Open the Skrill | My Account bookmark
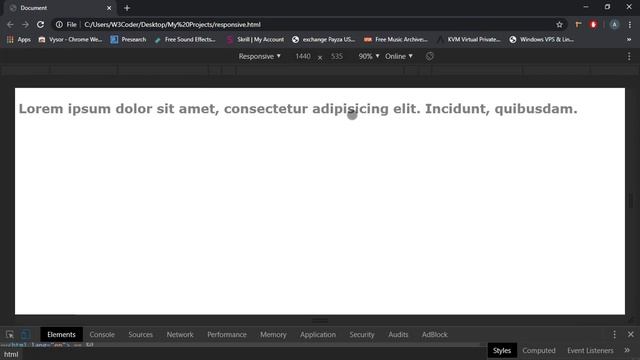Viewport: 640px width, 360px height. (256, 40)
